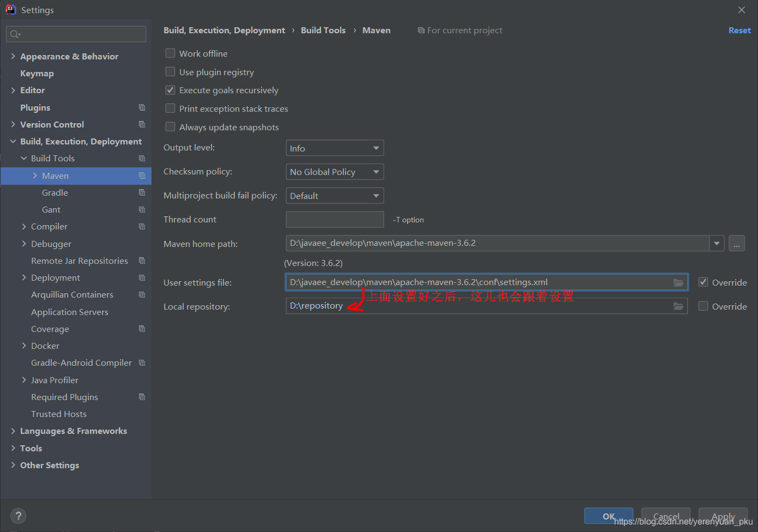Open Trusted Hosts settings
The height and width of the screenshot is (532, 758).
click(59, 414)
